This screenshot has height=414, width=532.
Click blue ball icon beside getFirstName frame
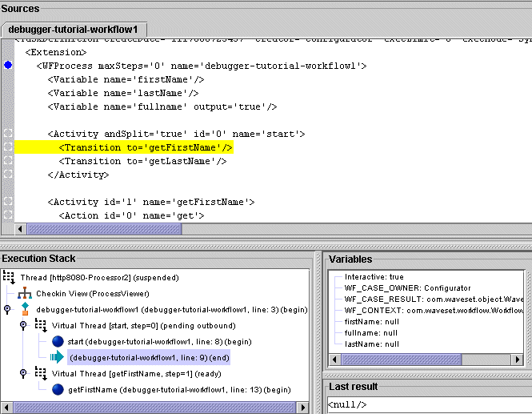tap(58, 389)
